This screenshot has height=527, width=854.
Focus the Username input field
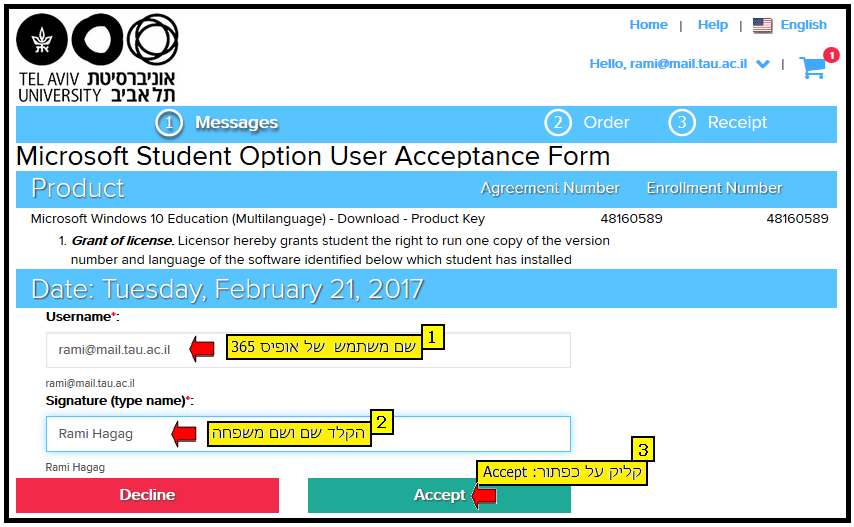click(308, 350)
